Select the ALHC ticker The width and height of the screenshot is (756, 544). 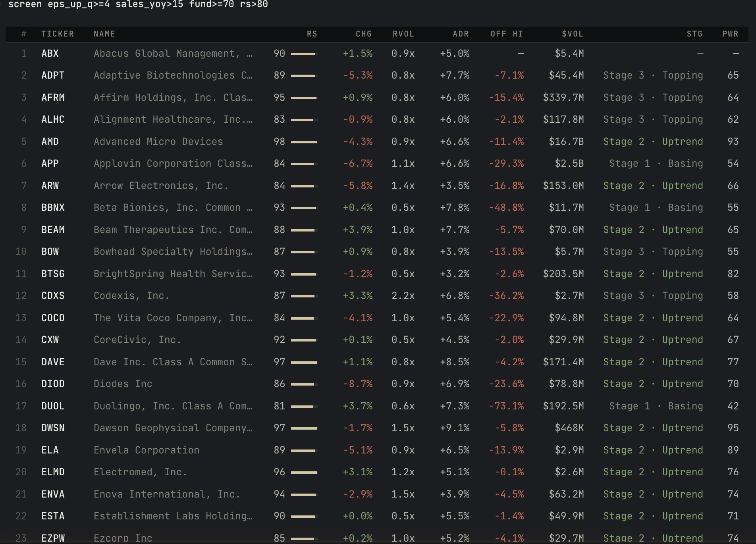click(x=53, y=120)
